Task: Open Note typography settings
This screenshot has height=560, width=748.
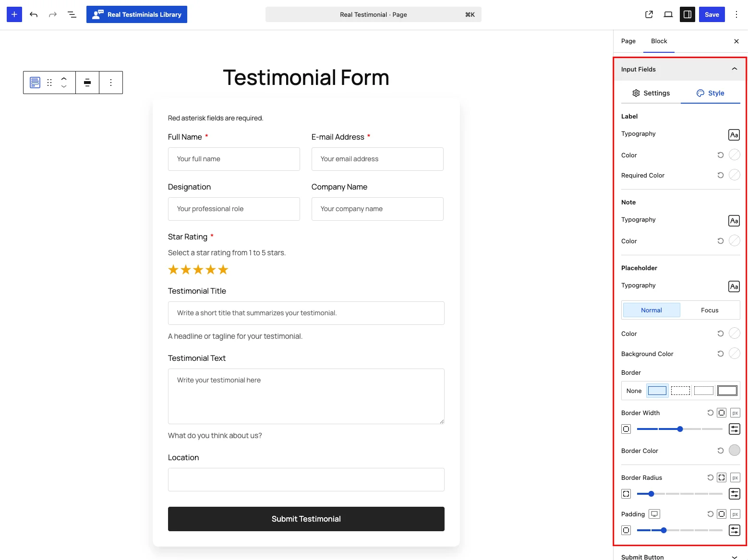Action: pos(734,221)
